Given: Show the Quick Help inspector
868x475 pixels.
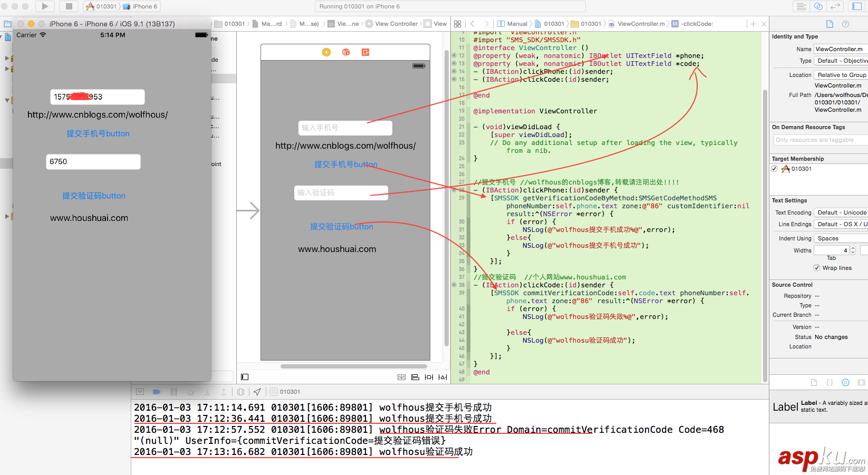Looking at the screenshot, I should pos(845,24).
